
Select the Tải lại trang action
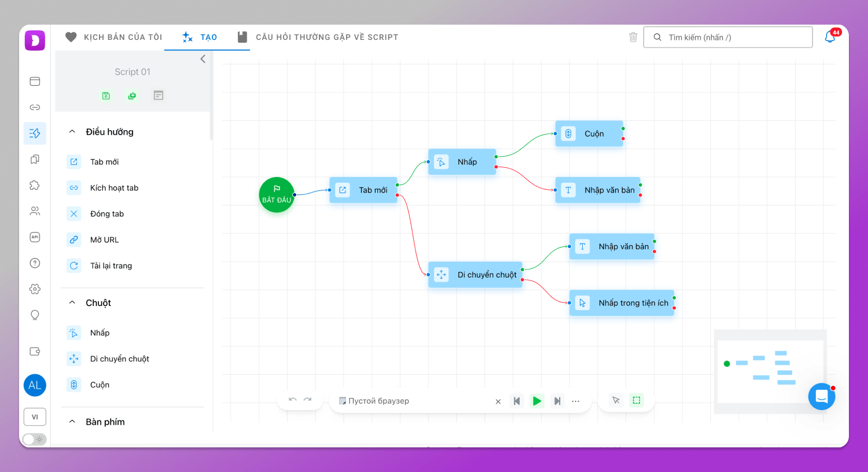(111, 265)
